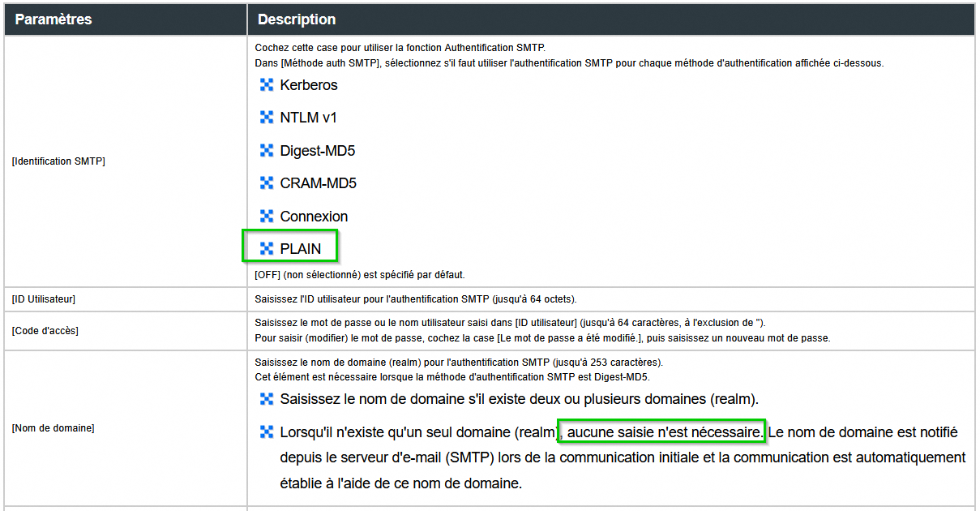
Task: Click bullet icon before "Lorsqu'il n'existe qu'un seul domaine"
Action: [267, 432]
